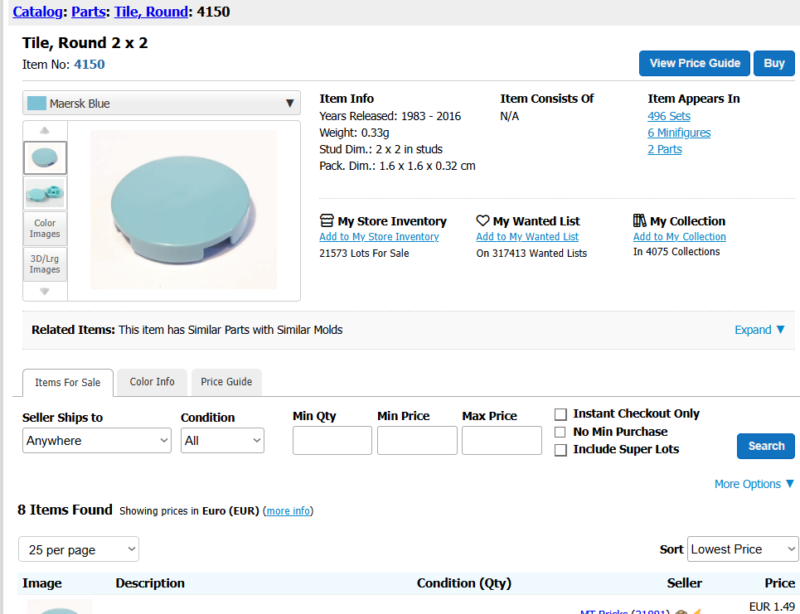Click the My Wanted List heart icon
The width and height of the screenshot is (800, 614).
pyautogui.click(x=483, y=220)
